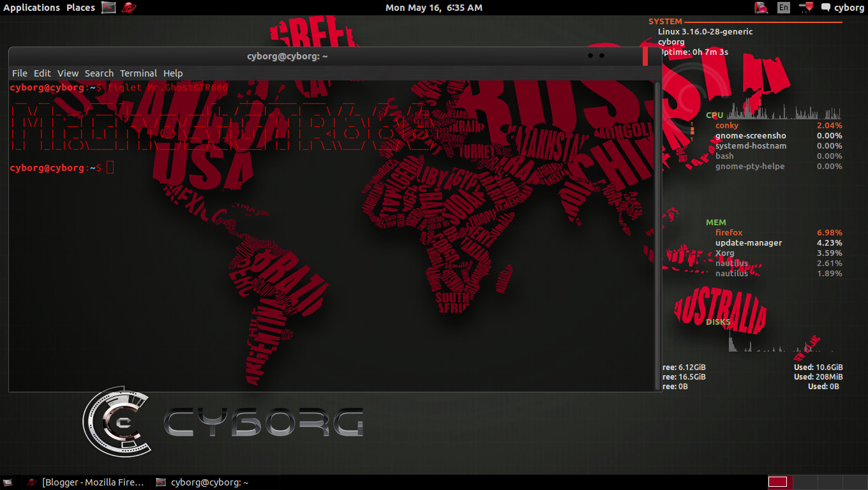Open the File menu in the terminal window
The width and height of the screenshot is (868, 490).
[x=19, y=73]
